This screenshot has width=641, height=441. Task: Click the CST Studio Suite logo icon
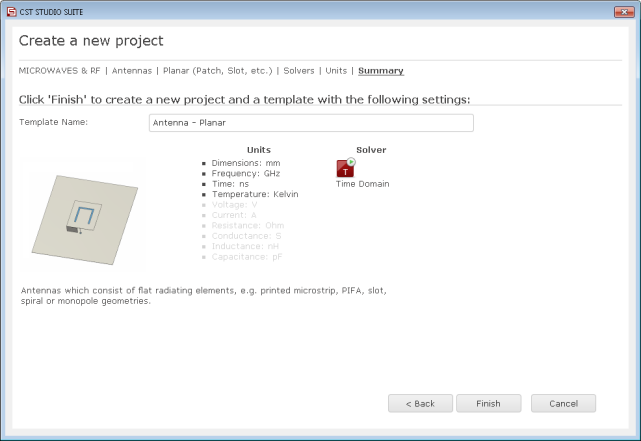click(11, 12)
